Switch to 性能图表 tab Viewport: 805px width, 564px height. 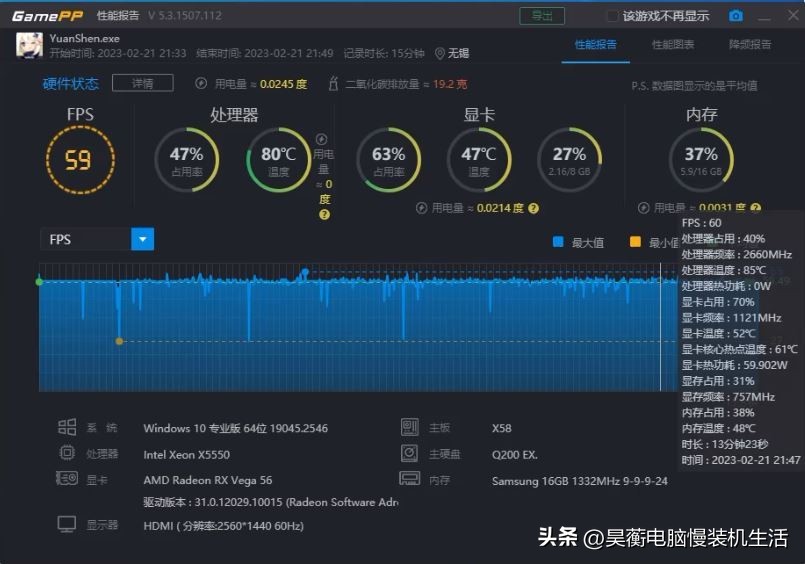click(x=673, y=45)
